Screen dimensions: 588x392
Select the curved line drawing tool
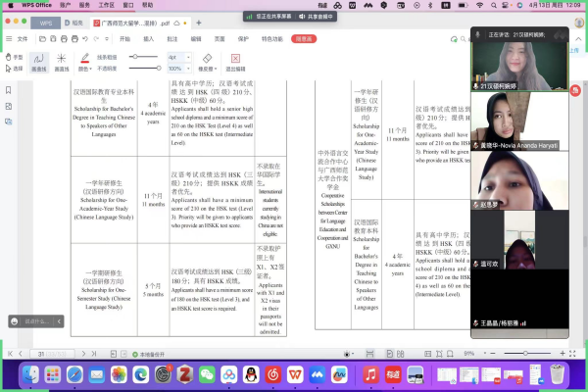38,60
